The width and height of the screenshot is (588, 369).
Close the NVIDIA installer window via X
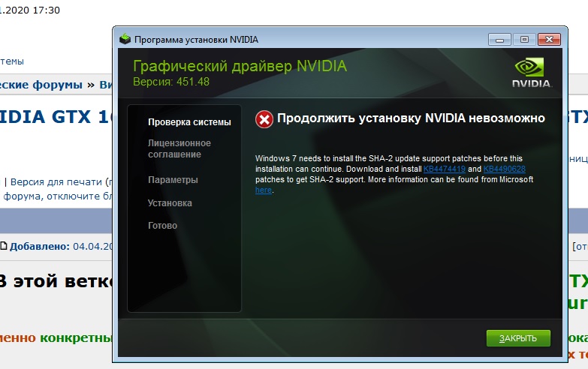[x=550, y=39]
